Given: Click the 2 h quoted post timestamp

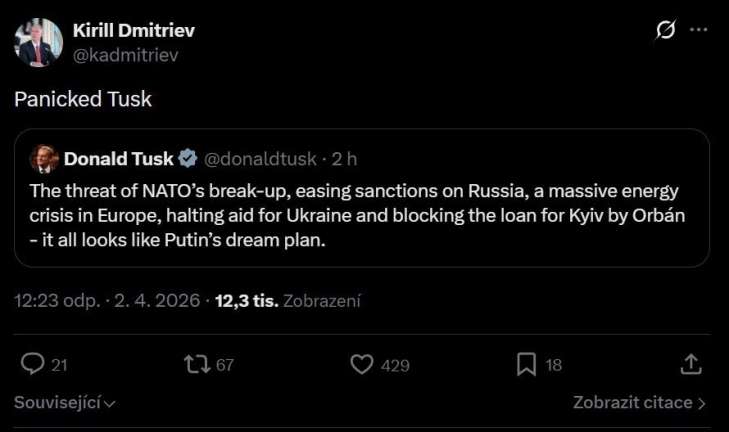Looking at the screenshot, I should click(x=345, y=158).
